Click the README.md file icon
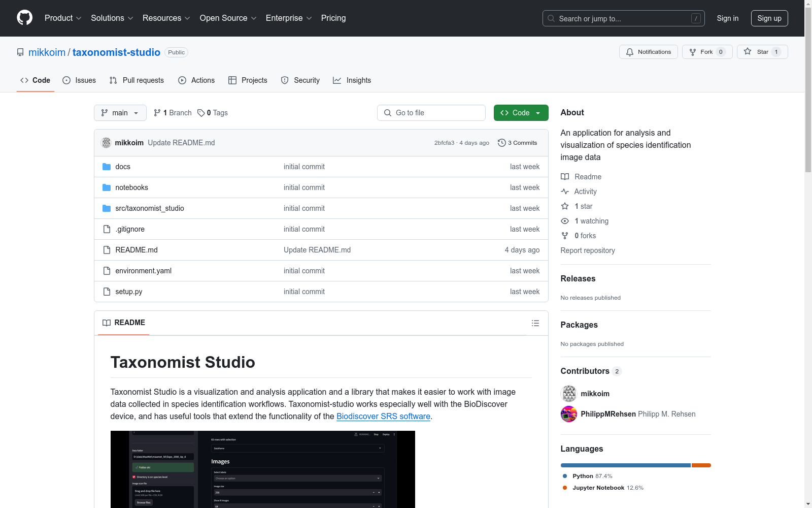The width and height of the screenshot is (812, 508). (x=107, y=250)
